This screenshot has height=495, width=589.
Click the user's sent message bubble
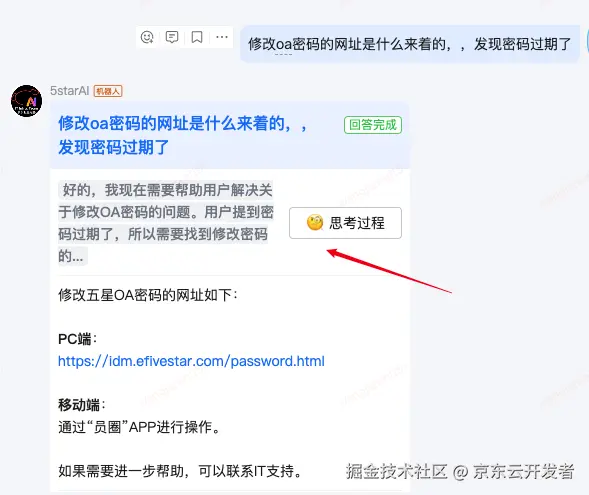click(x=409, y=44)
